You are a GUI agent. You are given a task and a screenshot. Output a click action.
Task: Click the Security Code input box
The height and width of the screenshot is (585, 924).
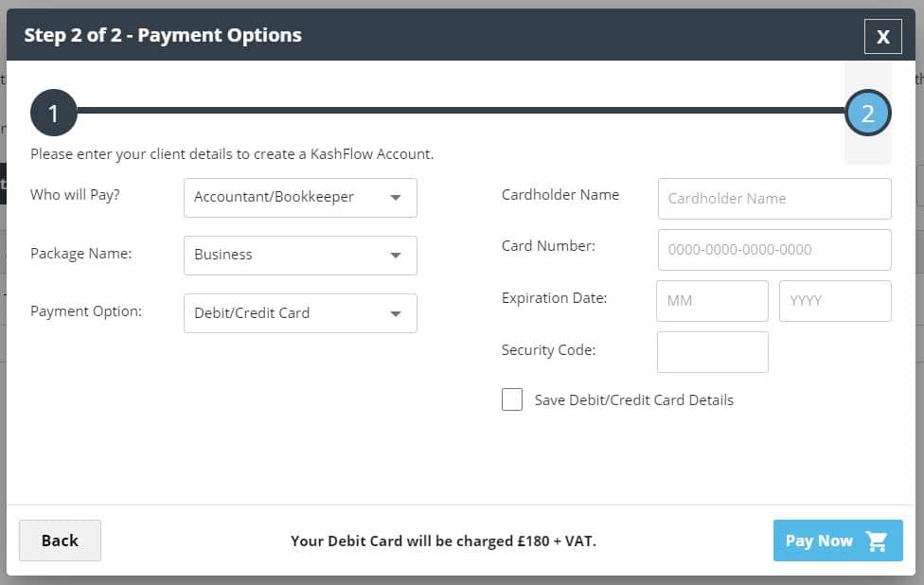pos(712,352)
